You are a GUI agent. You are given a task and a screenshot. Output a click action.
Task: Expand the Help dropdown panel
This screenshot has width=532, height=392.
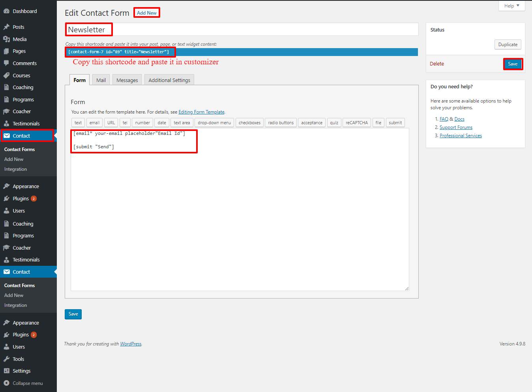click(x=511, y=6)
